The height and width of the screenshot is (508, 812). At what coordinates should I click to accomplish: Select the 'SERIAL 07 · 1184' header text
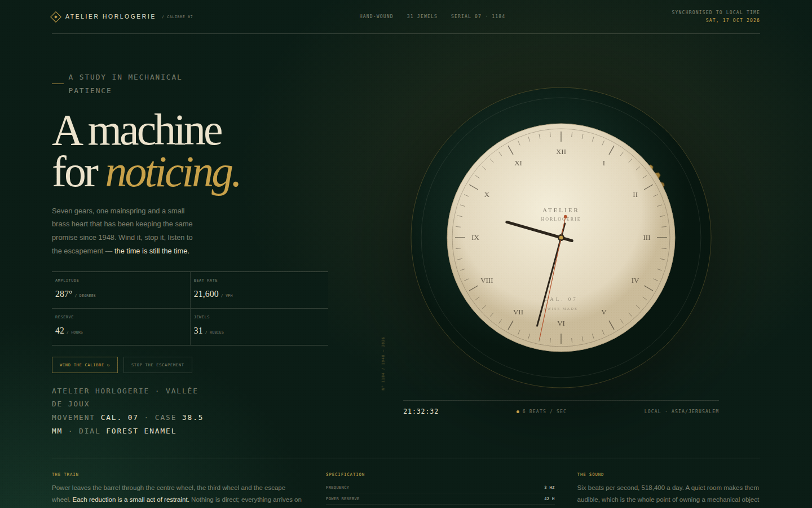(478, 16)
